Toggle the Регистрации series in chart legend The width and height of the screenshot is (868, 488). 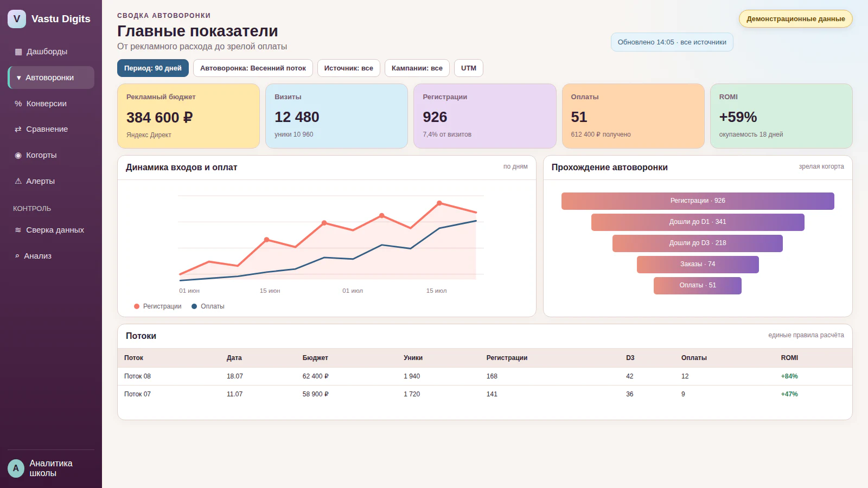[158, 306]
